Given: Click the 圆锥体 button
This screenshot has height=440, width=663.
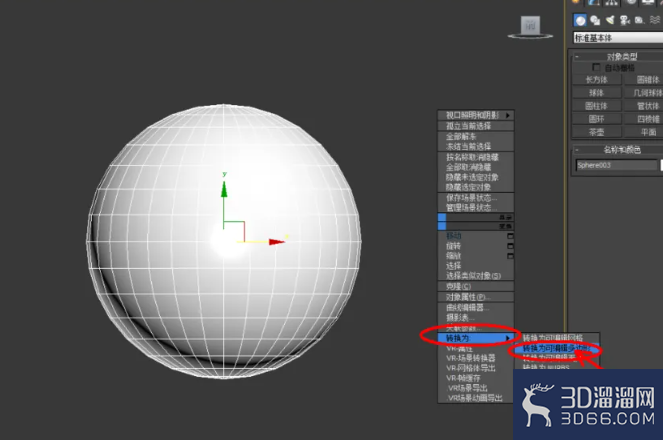Looking at the screenshot, I should coord(644,80).
